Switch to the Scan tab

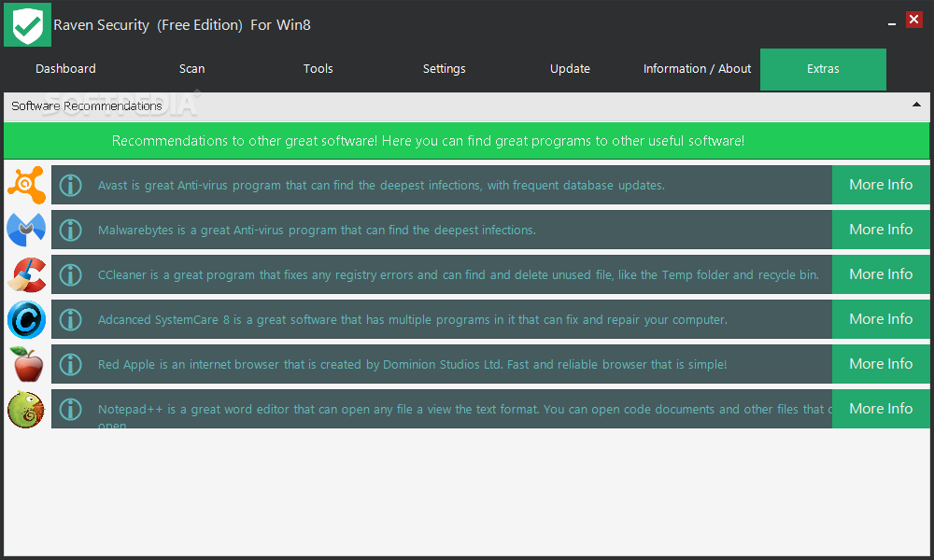coord(191,69)
